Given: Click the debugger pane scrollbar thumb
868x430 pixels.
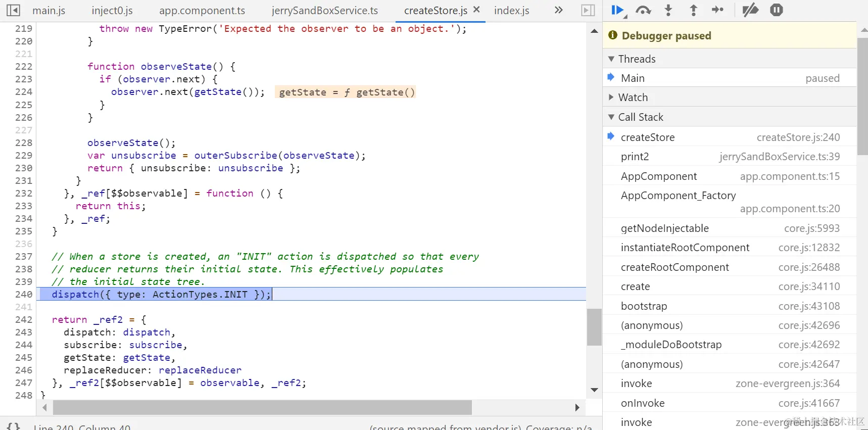Looking at the screenshot, I should point(862,95).
